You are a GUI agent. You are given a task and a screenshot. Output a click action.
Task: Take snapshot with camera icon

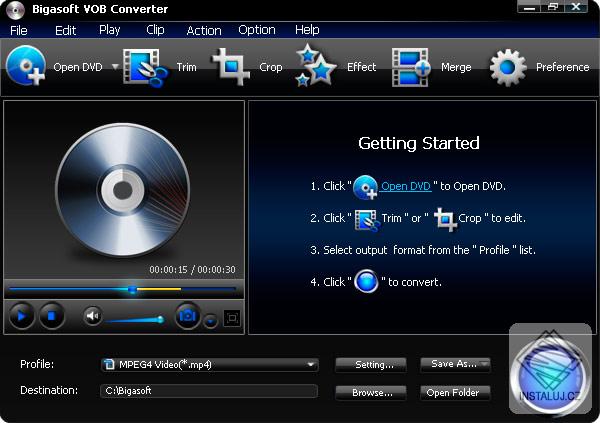click(x=188, y=316)
